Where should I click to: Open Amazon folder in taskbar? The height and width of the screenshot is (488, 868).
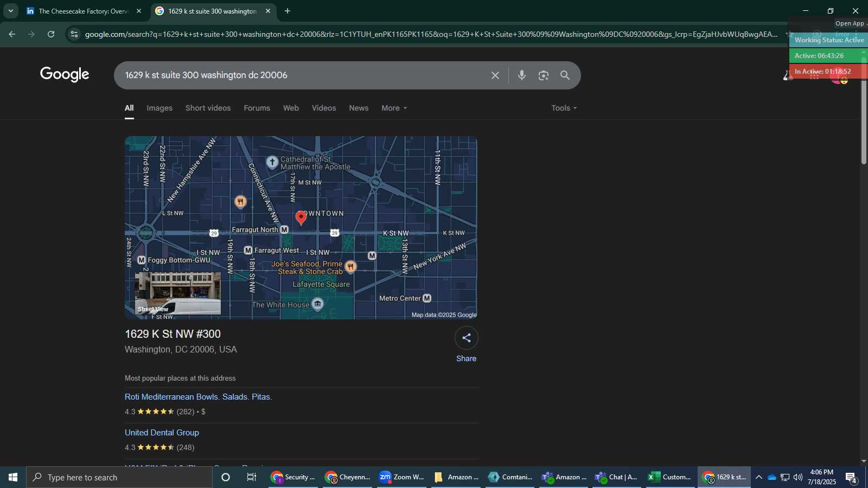point(456,477)
